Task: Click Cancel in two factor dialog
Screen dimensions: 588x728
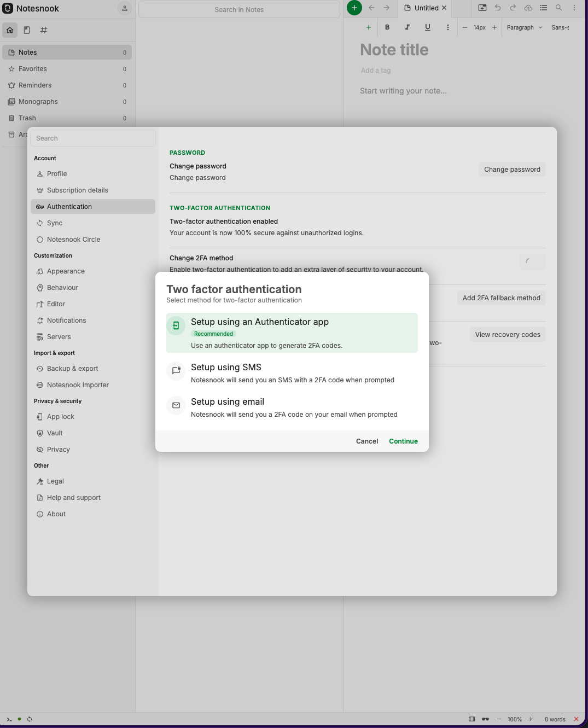Action: (367, 441)
